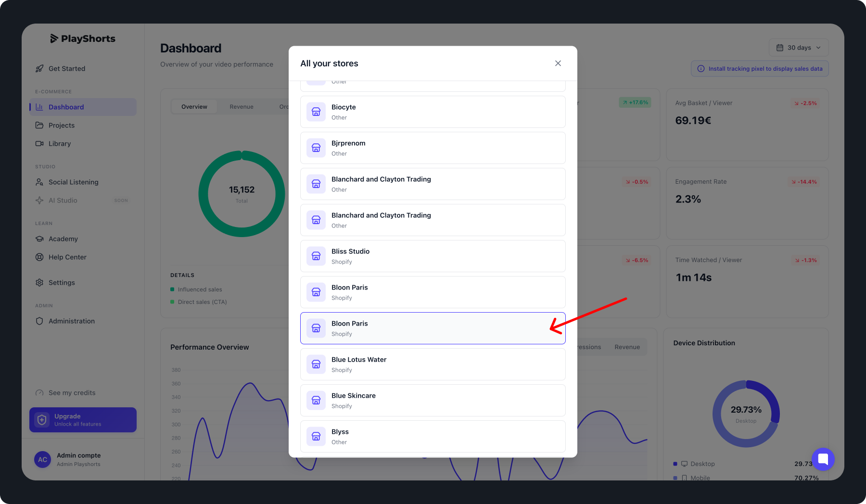Image resolution: width=866 pixels, height=504 pixels.
Task: Click the 29.73% Desktop donut chart center
Action: pos(746,414)
